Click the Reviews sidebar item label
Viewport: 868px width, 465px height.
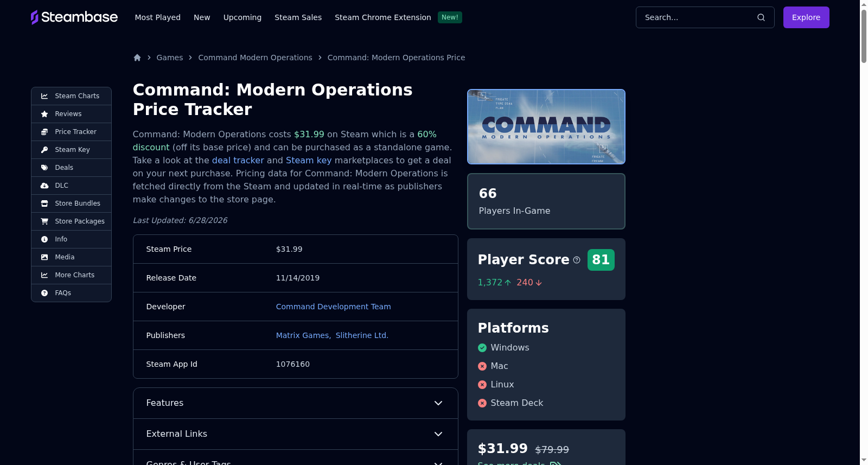pos(68,114)
